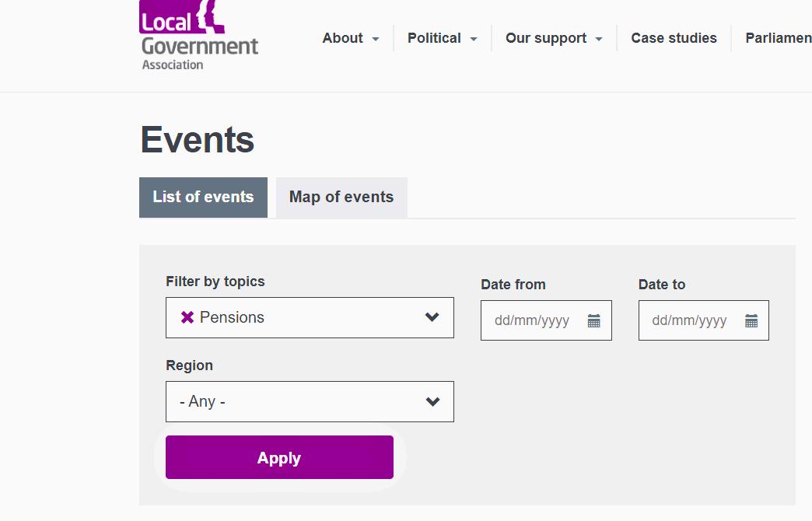Open the Our support menu
Screen dimensions: 812x521
(546, 38)
